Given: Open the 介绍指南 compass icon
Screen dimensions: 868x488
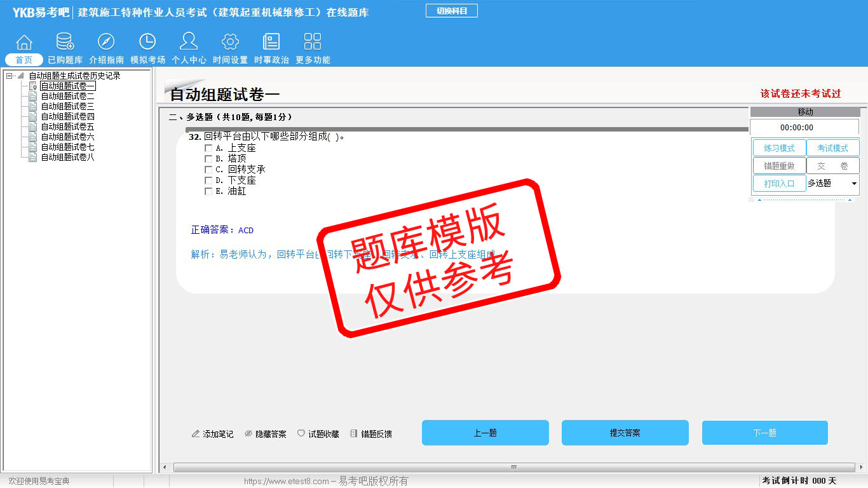Looking at the screenshot, I should tap(106, 43).
